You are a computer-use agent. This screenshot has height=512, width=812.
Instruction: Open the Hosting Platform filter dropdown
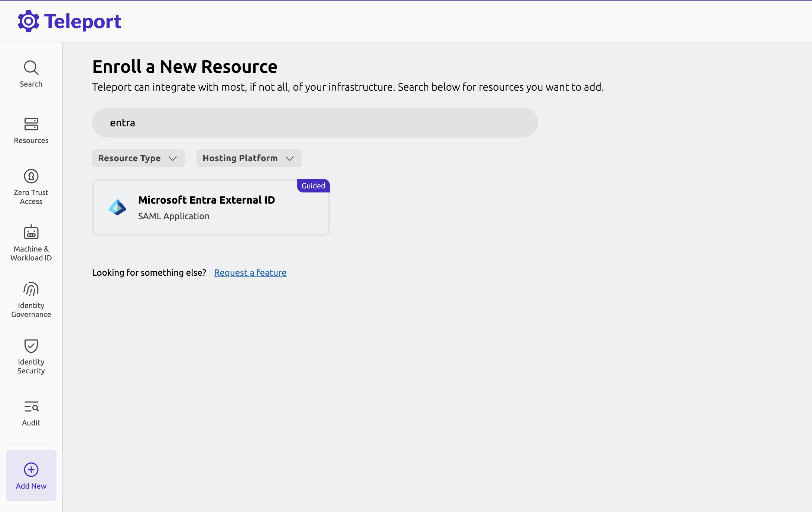[x=248, y=158]
